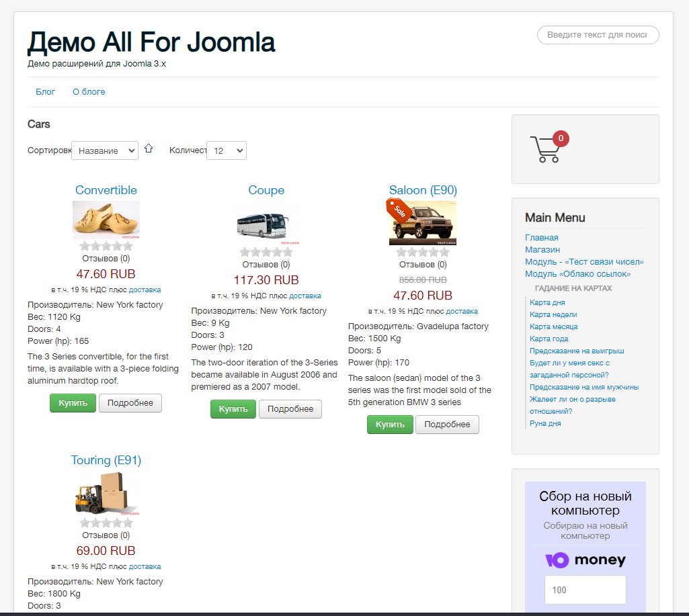Screen dimensions: 689x616
Task: Click the Touring forklift thumbnail
Action: click(106, 493)
